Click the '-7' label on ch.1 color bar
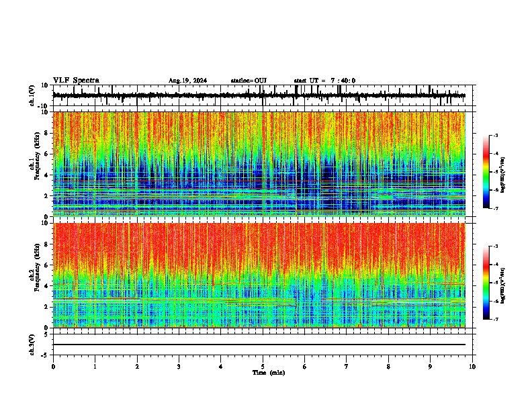 [x=495, y=208]
